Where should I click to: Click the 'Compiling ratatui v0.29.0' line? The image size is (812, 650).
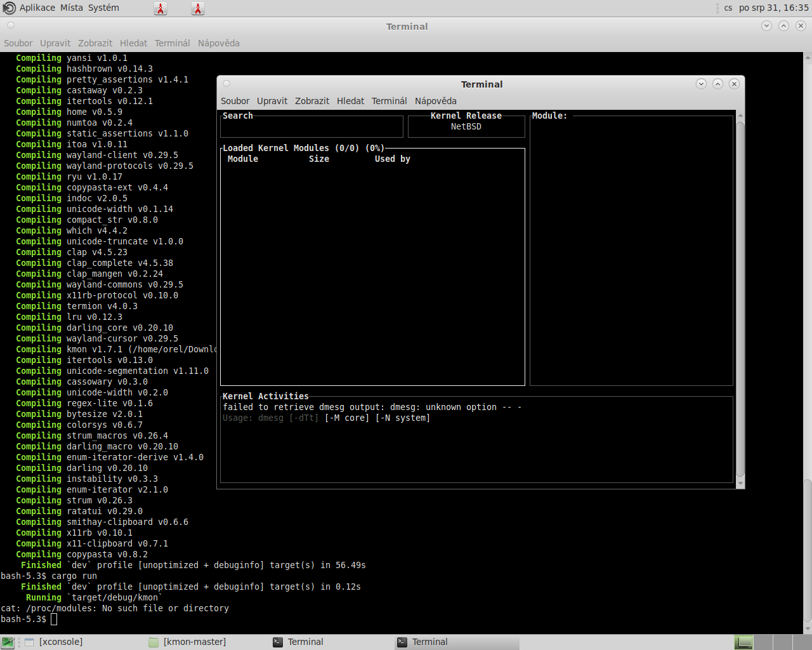[79, 511]
